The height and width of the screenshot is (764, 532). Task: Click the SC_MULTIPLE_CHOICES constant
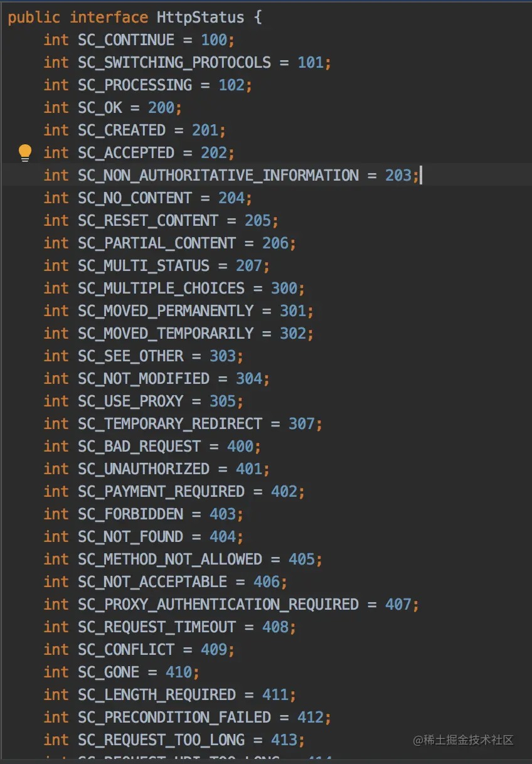(161, 288)
